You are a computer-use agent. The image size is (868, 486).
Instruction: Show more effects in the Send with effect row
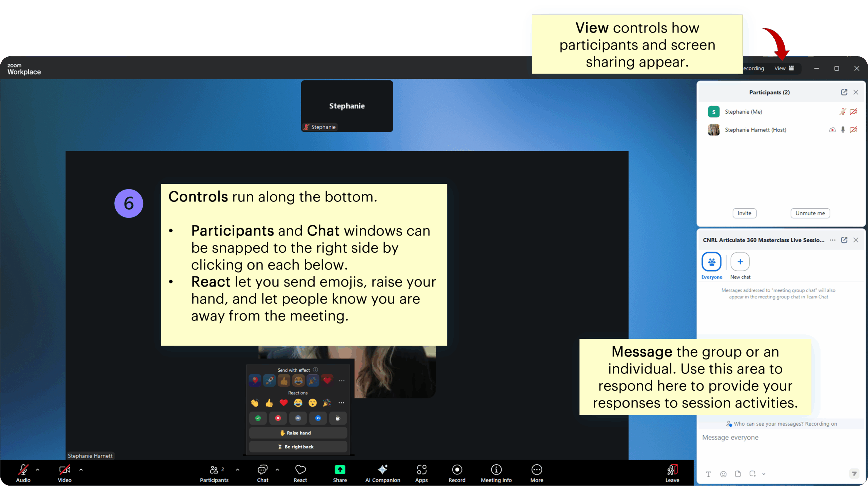(x=342, y=381)
